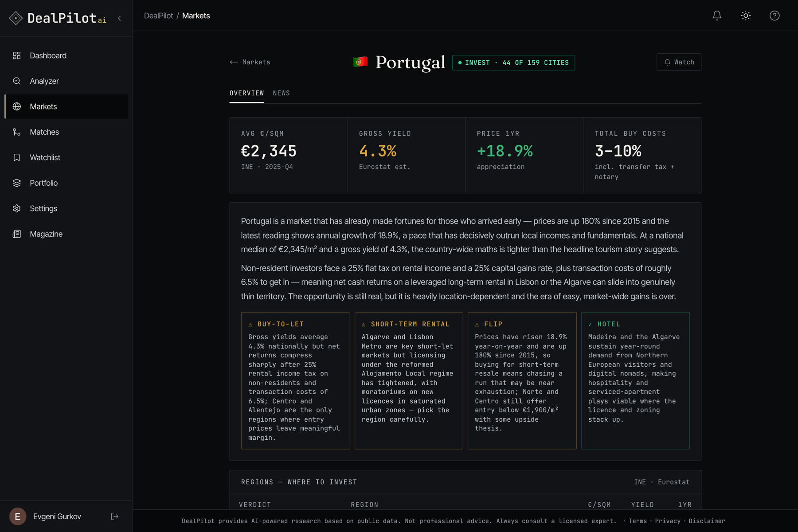Sort by the Yield column header
Screen dimensions: 798x532
click(x=642, y=505)
